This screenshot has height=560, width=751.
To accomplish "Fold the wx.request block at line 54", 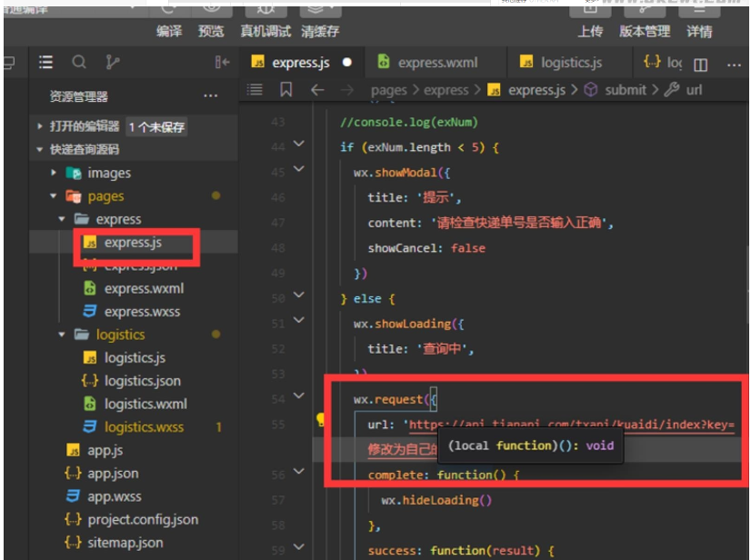I will (x=298, y=397).
